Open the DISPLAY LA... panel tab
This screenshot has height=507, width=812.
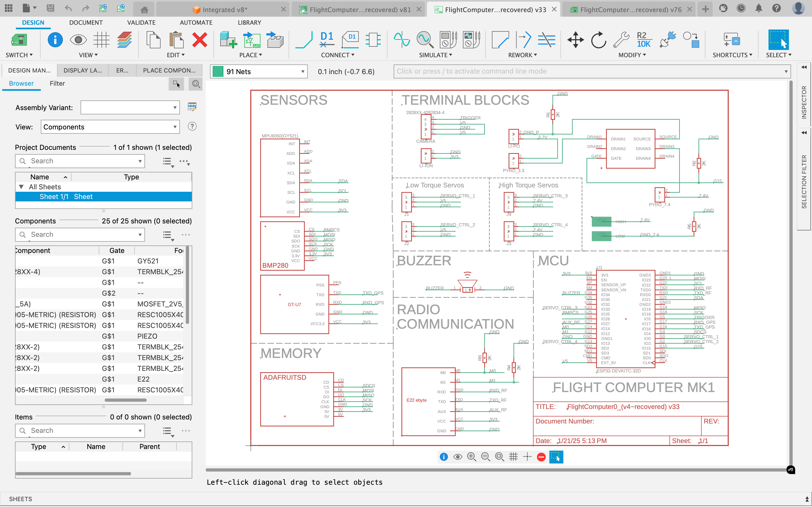(83, 70)
